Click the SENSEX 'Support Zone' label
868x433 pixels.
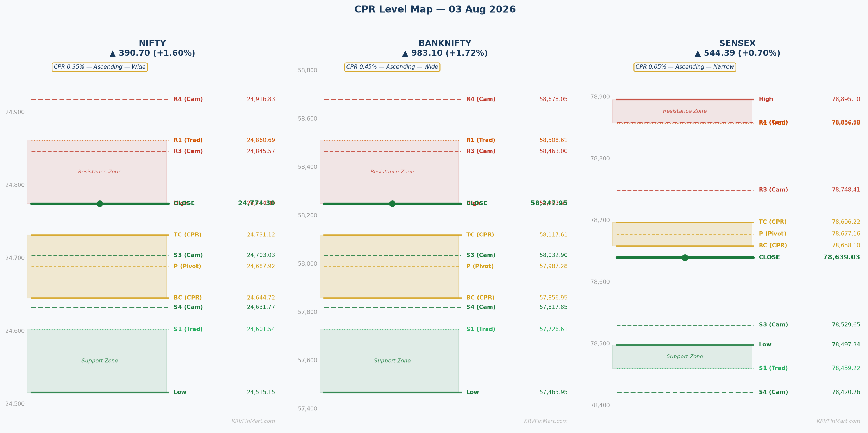(685, 356)
